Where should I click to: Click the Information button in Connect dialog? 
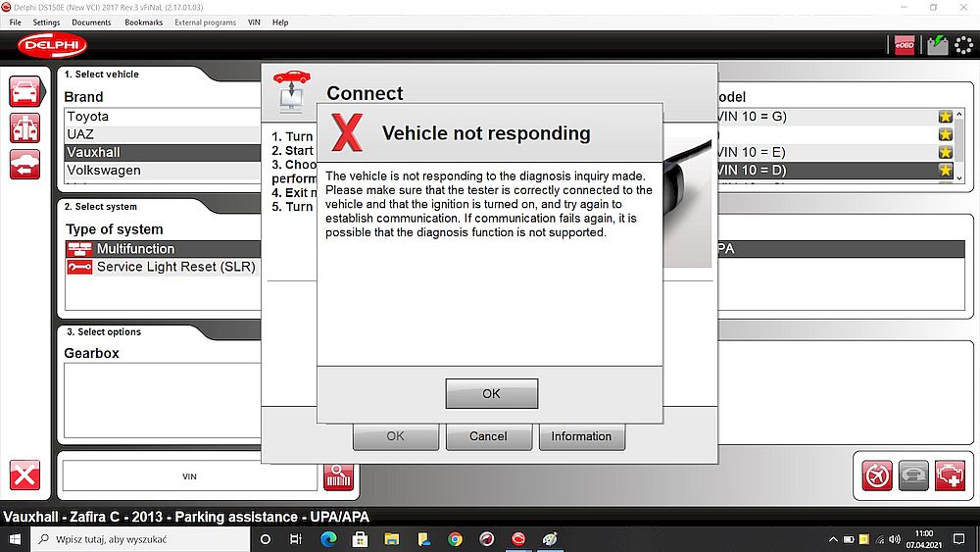click(581, 436)
